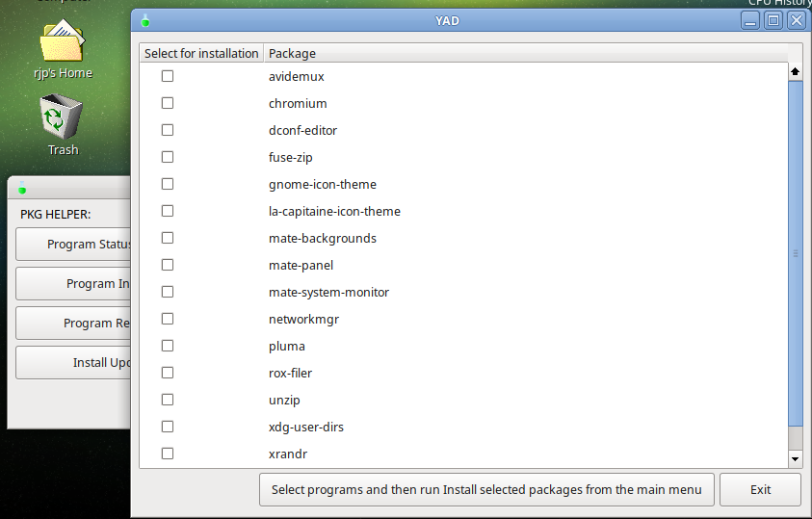Click scrollbar down arrow in package list
Image resolution: width=812 pixels, height=519 pixels.
coord(796,460)
